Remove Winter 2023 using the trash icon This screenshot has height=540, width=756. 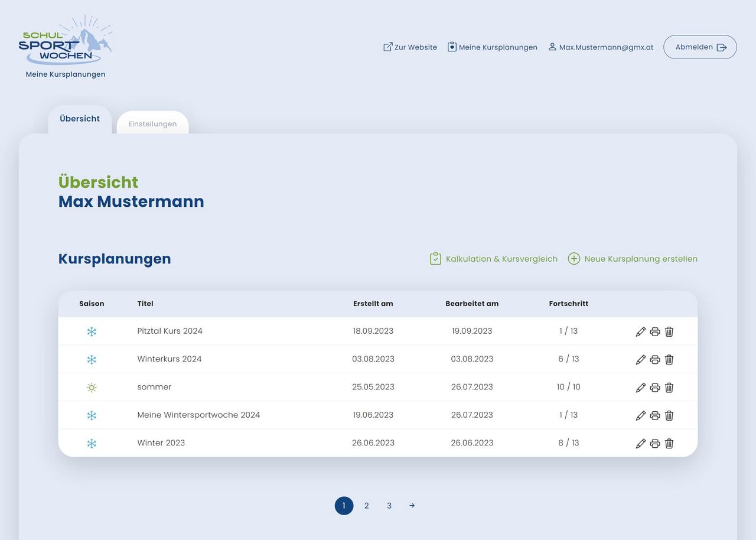pyautogui.click(x=669, y=443)
